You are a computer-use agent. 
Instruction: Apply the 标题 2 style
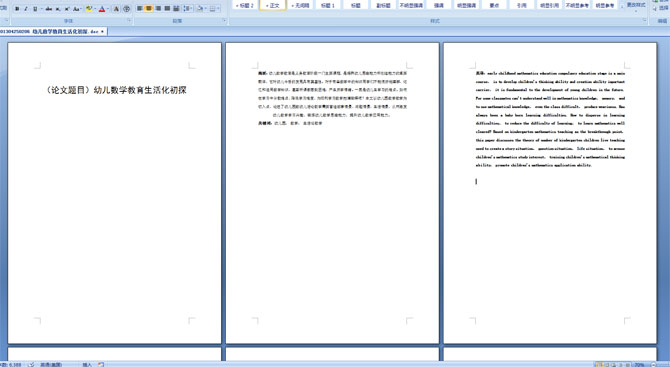[245, 5]
